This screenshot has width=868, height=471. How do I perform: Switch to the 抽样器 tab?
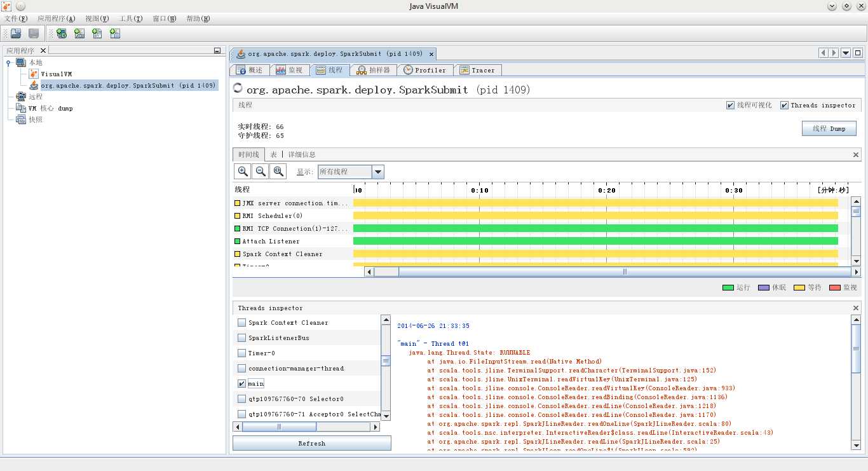pos(374,70)
